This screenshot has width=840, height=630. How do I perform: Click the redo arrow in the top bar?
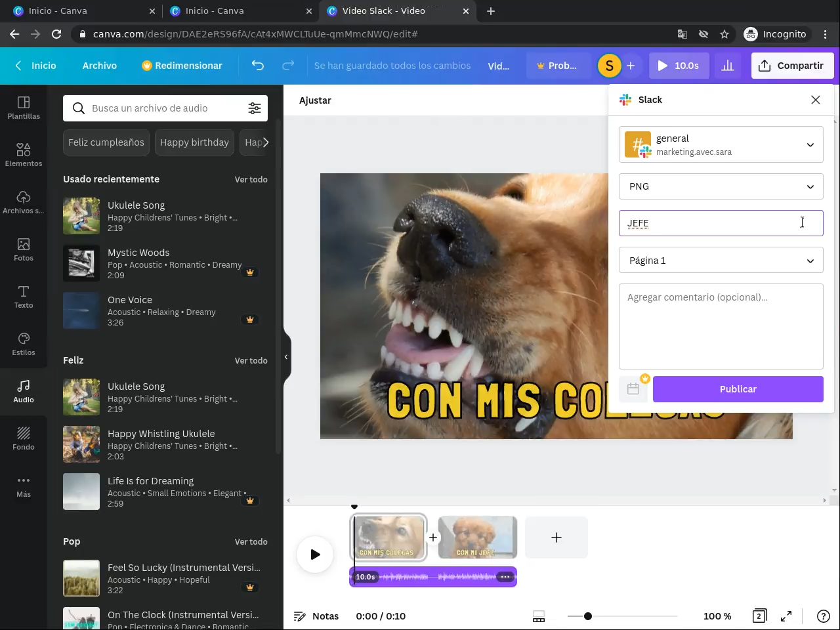tap(288, 66)
